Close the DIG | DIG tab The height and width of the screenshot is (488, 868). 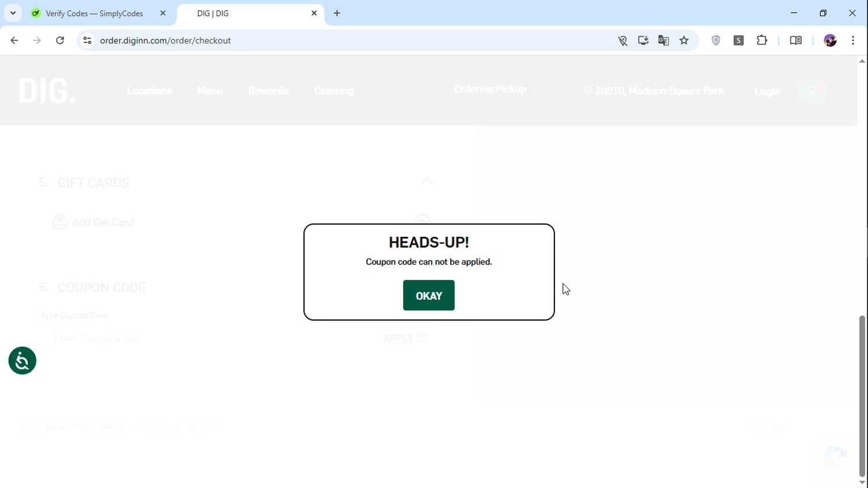click(x=314, y=13)
